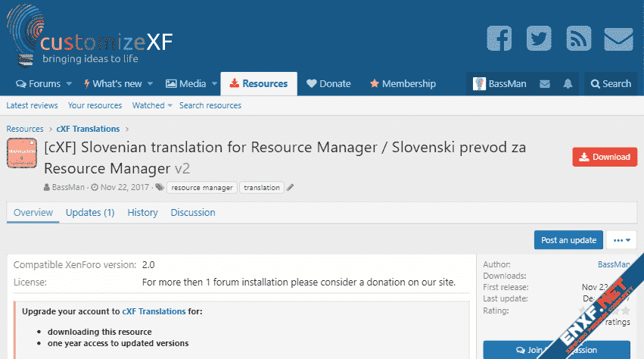
Task: Open the RSS feed icon
Action: coord(578,39)
